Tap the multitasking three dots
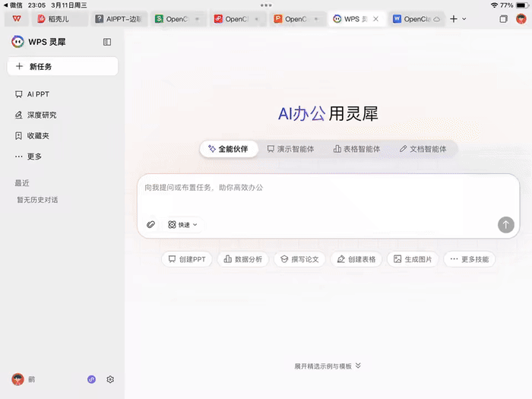 coord(266,5)
